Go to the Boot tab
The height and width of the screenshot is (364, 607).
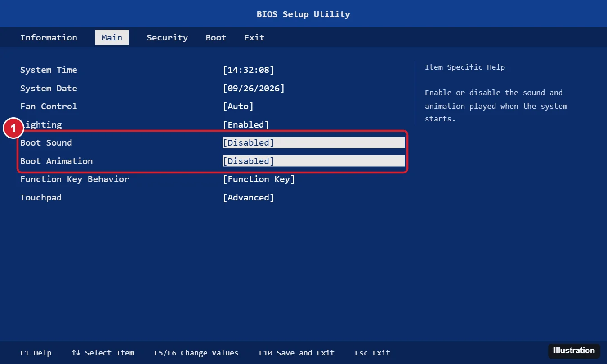216,37
